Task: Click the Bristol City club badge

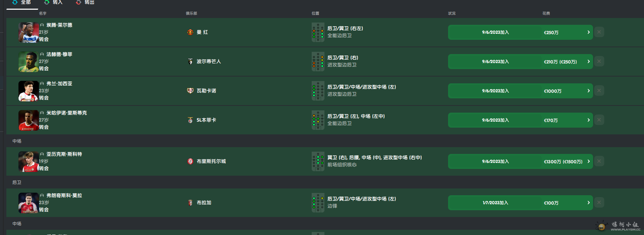Action: click(x=190, y=161)
